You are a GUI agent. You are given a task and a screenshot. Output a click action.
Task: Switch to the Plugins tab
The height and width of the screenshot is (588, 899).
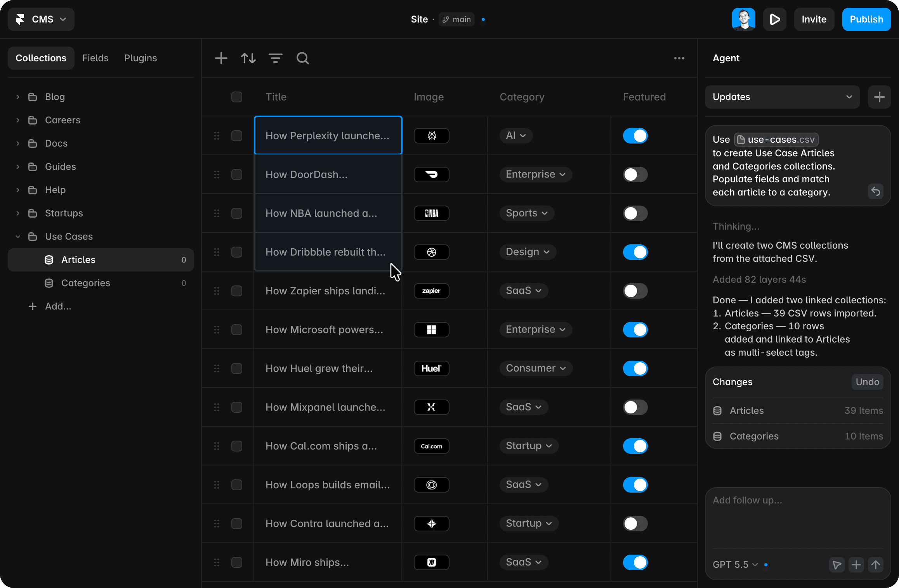141,58
